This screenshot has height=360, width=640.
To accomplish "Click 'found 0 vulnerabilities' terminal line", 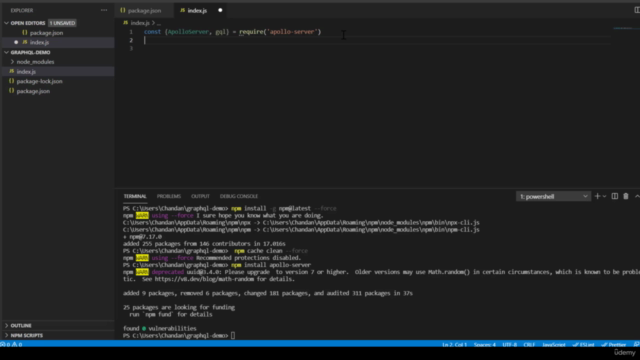I will 160,328.
